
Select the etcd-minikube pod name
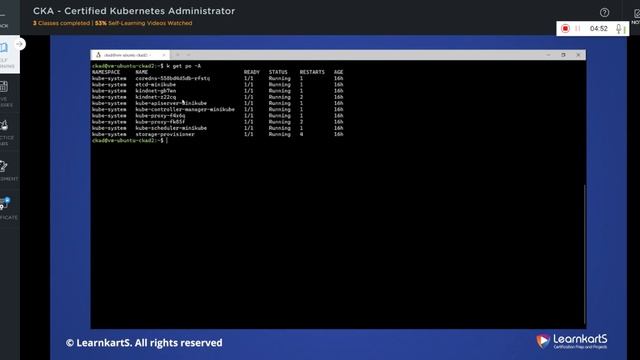(x=156, y=84)
